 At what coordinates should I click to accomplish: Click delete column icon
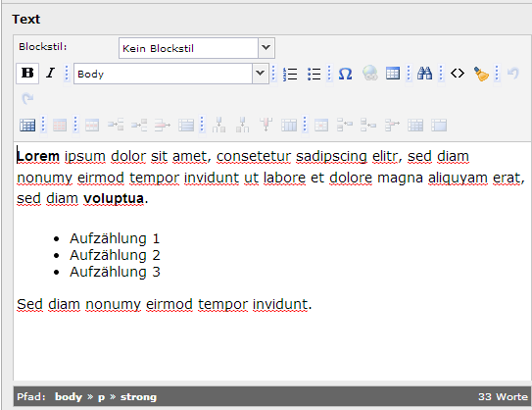(266, 125)
